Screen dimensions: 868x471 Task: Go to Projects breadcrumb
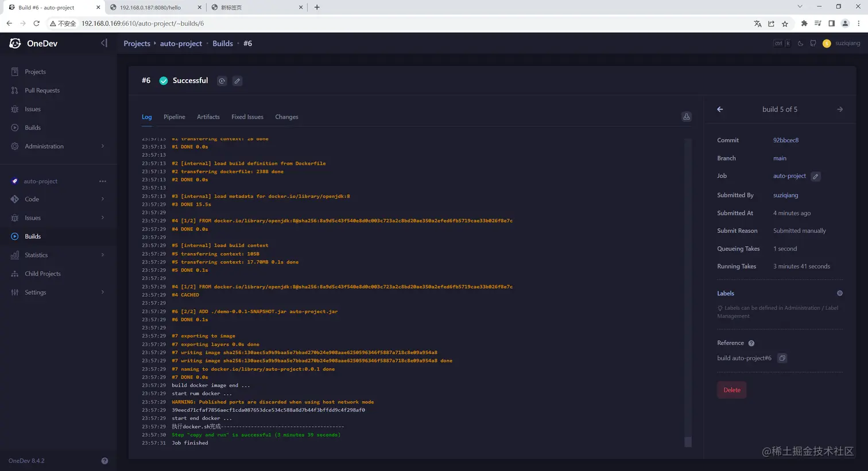pyautogui.click(x=137, y=44)
